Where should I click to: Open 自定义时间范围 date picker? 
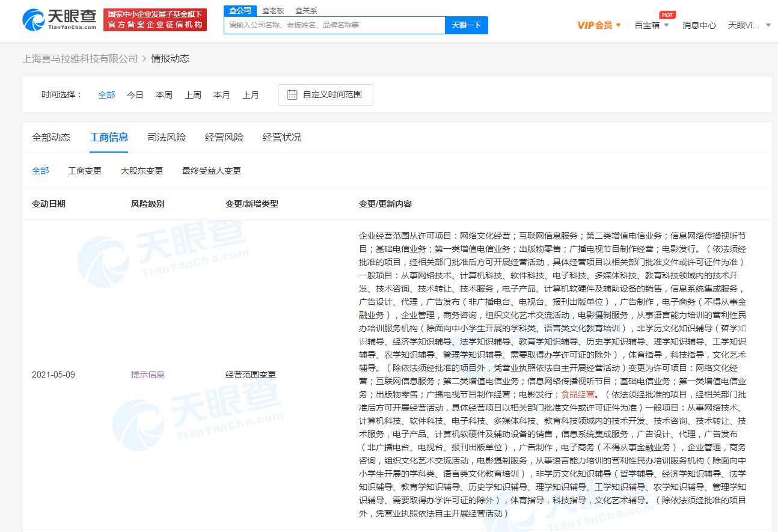(332, 95)
